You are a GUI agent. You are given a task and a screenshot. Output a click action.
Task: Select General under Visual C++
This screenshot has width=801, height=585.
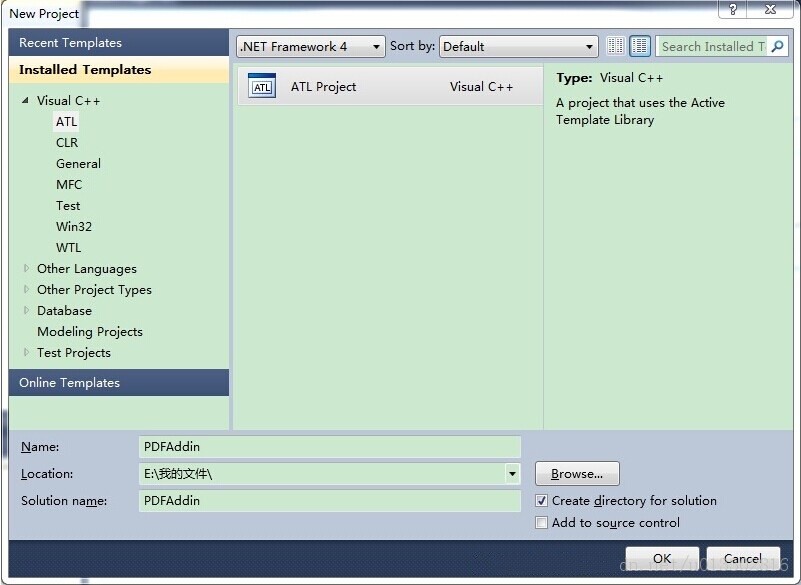coord(78,163)
